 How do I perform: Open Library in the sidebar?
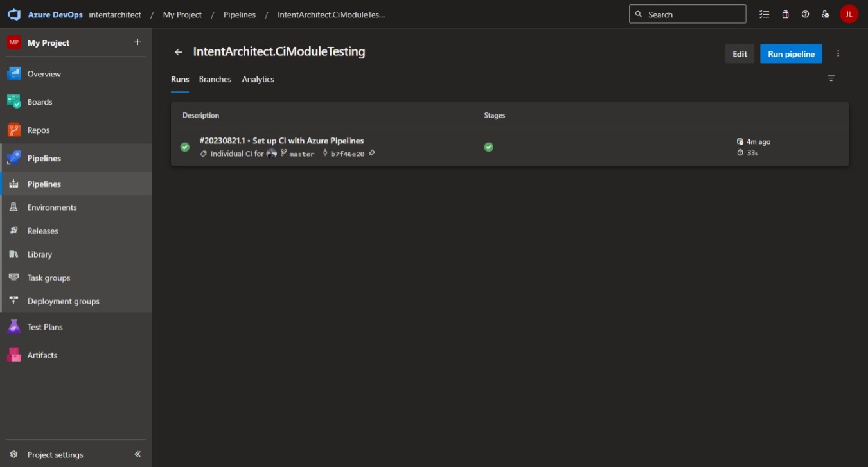[x=76, y=254]
